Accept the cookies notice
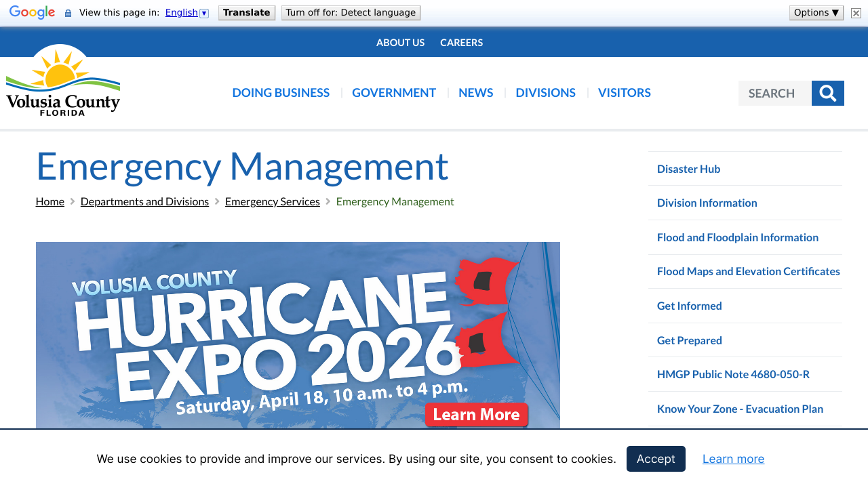Image resolution: width=868 pixels, height=488 pixels. click(x=656, y=459)
